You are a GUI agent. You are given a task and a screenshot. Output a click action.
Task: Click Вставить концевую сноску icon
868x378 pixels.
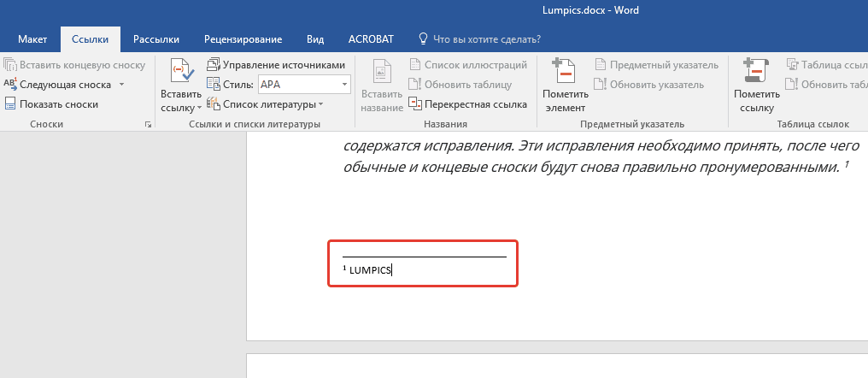(x=10, y=65)
